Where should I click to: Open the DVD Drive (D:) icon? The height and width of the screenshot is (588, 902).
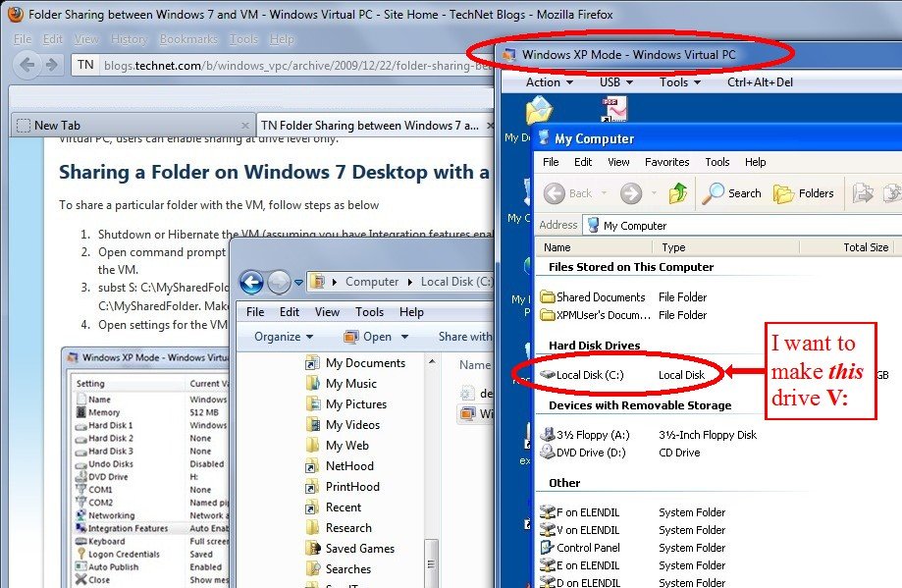(547, 453)
